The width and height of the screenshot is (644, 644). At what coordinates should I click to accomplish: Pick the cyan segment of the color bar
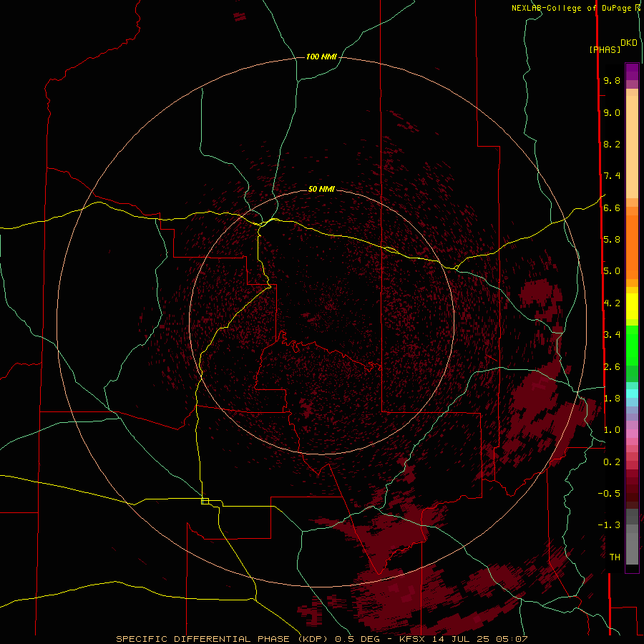[x=632, y=394]
